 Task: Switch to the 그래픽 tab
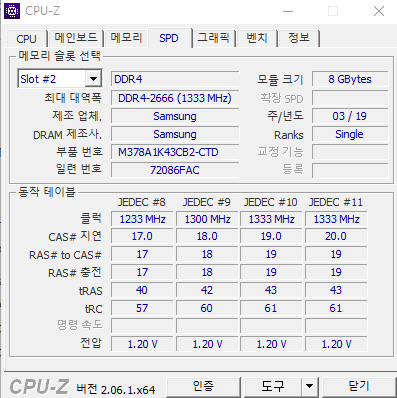(x=214, y=38)
